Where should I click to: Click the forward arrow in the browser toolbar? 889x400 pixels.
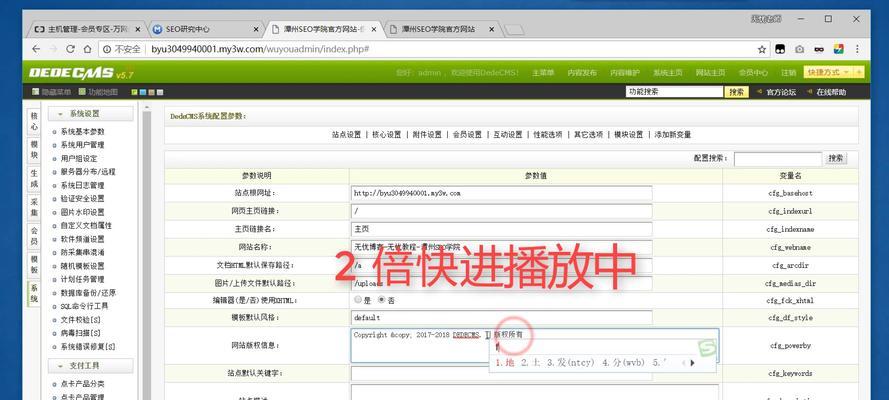[53, 49]
